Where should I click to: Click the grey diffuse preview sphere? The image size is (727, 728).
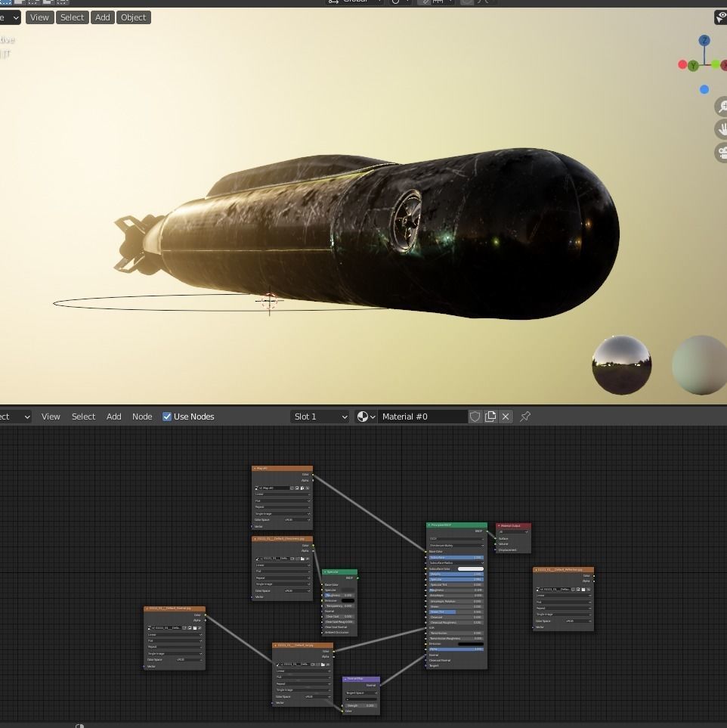tap(700, 365)
